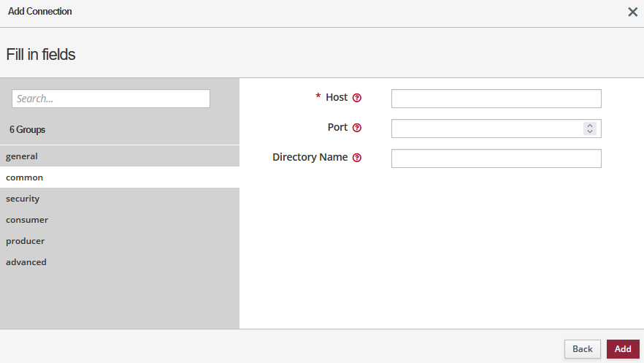Focus the Search groups field

[111, 99]
